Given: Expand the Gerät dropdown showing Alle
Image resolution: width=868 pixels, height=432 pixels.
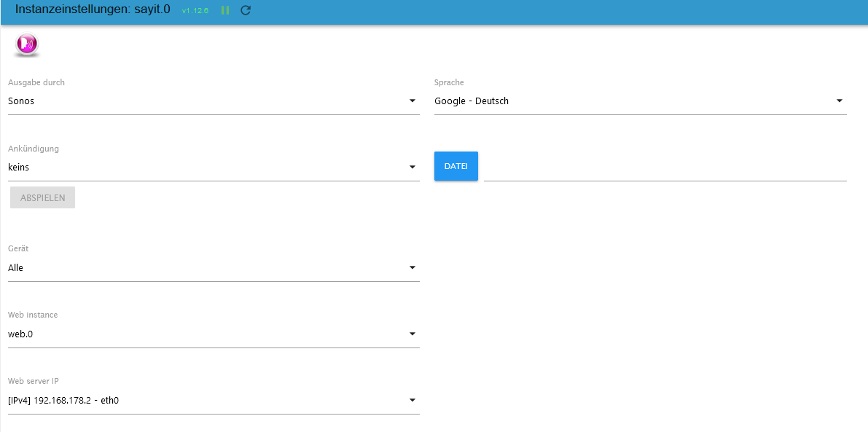Looking at the screenshot, I should (x=214, y=268).
